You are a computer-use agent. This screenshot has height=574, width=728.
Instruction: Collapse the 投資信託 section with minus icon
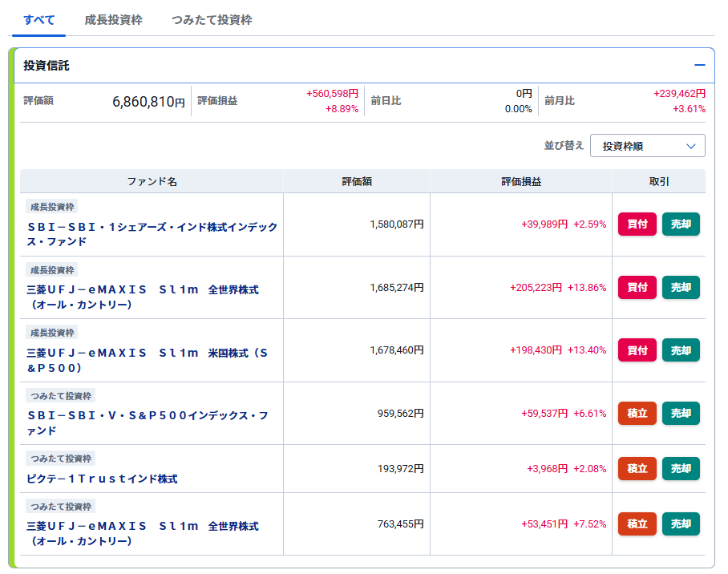[x=699, y=66]
